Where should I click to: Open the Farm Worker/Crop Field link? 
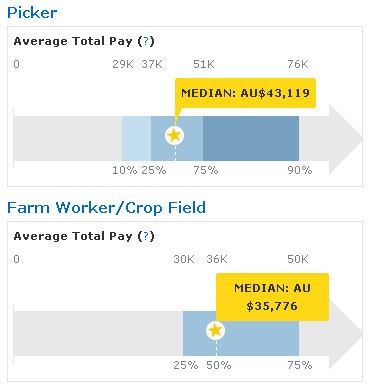click(106, 208)
